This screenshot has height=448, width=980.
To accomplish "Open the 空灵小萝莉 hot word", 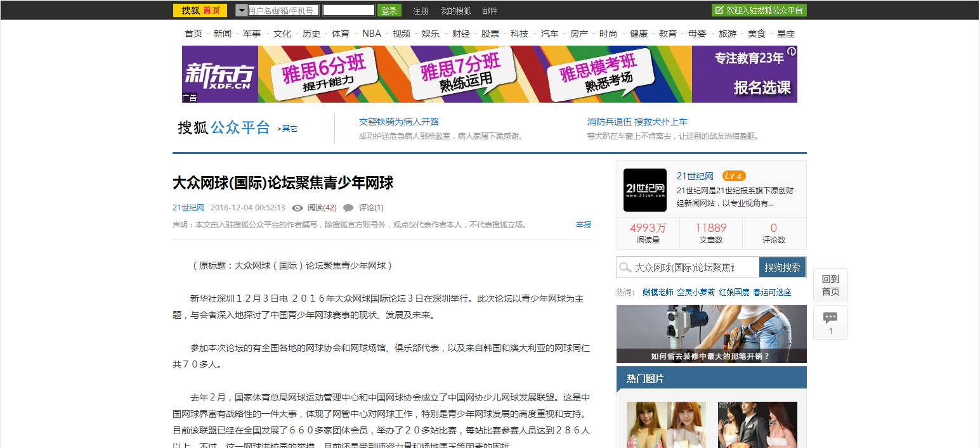I will coord(696,293).
